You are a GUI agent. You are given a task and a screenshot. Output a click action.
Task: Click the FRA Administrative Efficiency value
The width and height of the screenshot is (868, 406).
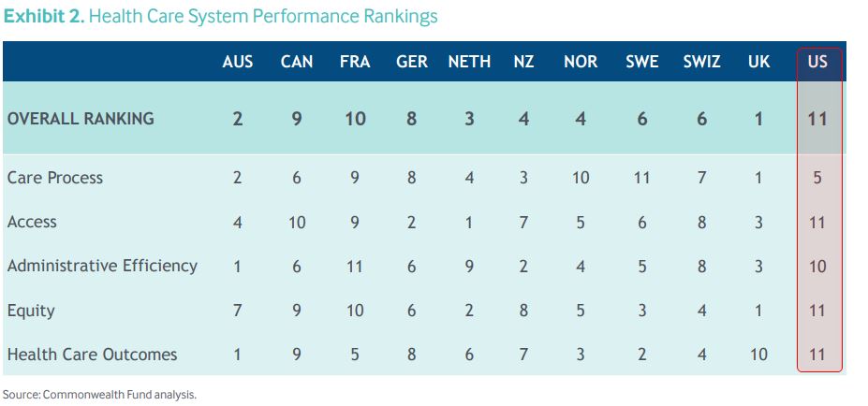355,267
